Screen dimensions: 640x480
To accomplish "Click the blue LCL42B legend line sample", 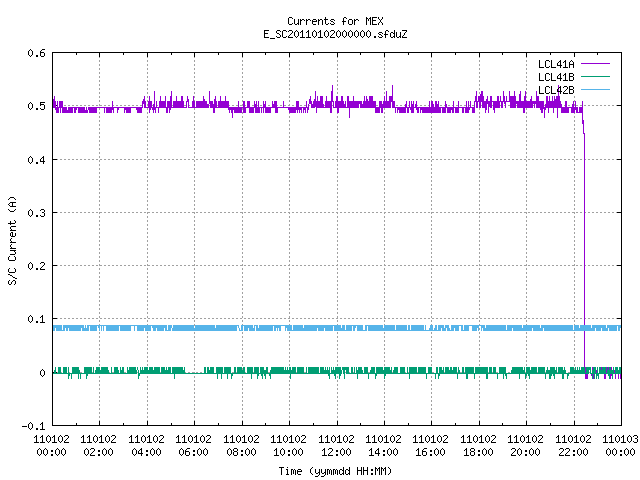I will (595, 89).
